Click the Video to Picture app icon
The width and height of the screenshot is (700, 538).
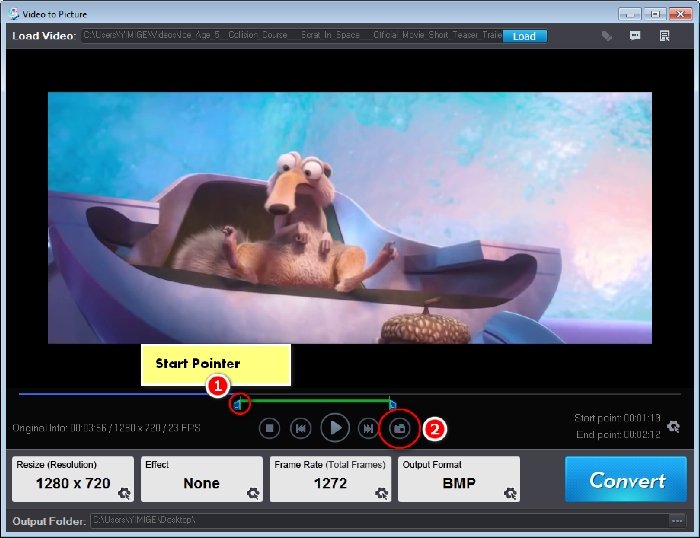click(13, 14)
